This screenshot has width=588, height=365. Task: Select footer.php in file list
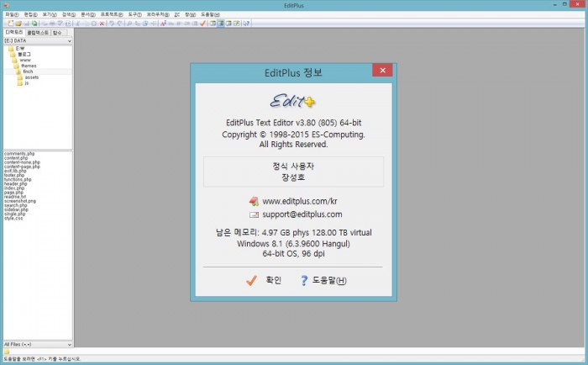pos(14,175)
